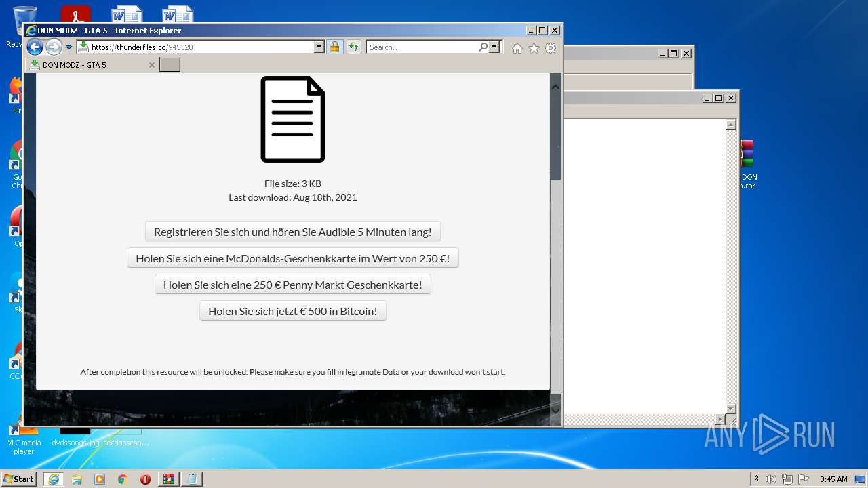
Task: Click the 'After completion this resource' notice
Action: [x=293, y=372]
